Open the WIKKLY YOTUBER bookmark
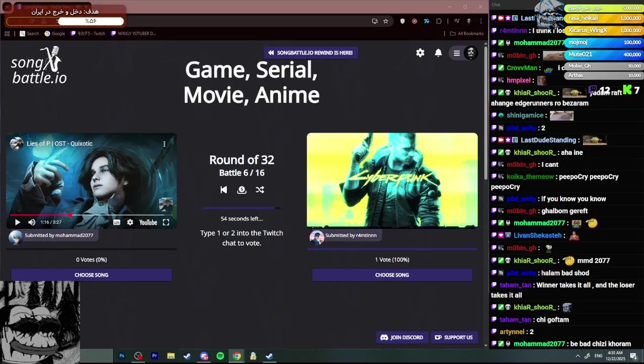Image resolution: width=644 pixels, height=364 pixels. (133, 33)
